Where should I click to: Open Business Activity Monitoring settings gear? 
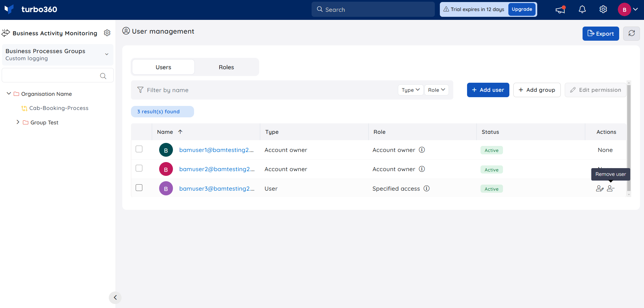tap(107, 33)
